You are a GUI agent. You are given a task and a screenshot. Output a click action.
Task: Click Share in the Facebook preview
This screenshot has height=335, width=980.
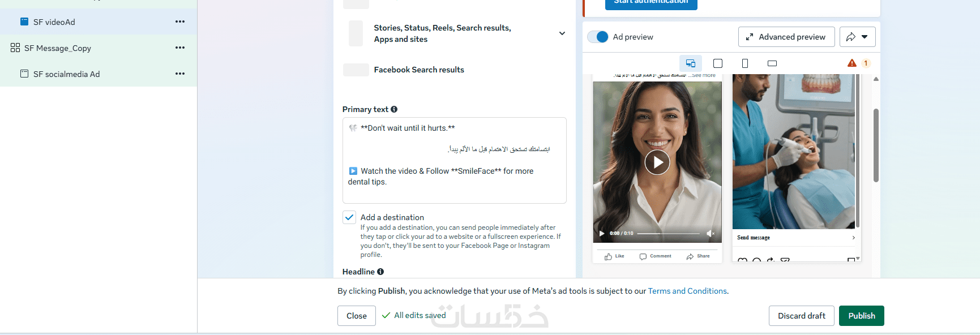point(698,256)
